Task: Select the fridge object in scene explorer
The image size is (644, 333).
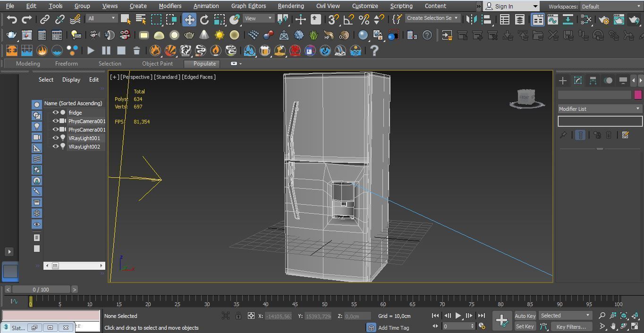Action: click(75, 113)
